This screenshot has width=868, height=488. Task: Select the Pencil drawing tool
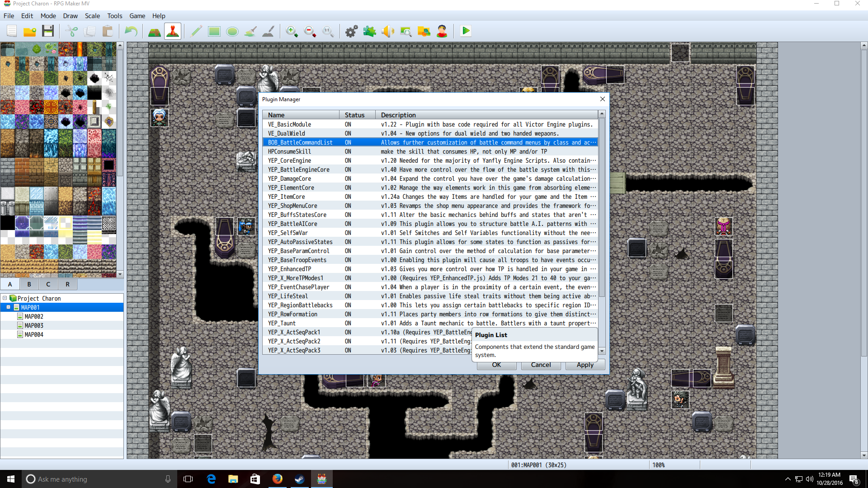pos(196,31)
